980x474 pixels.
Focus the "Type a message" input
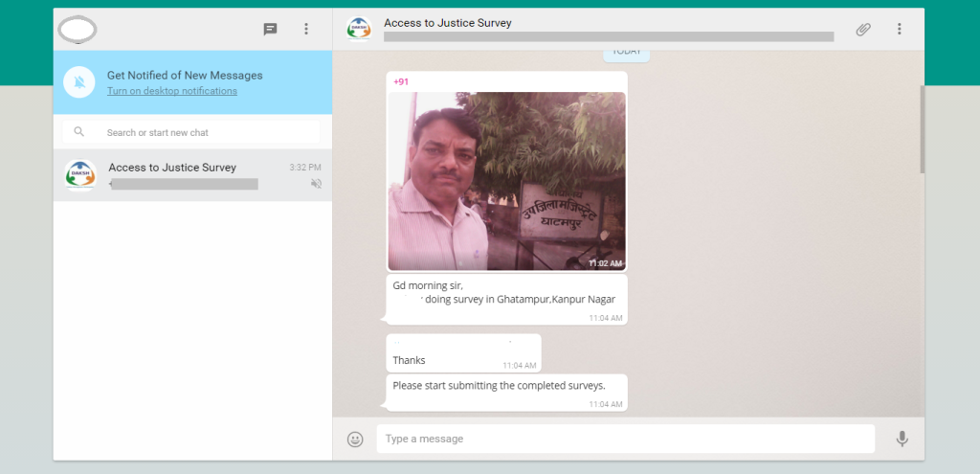(626, 439)
